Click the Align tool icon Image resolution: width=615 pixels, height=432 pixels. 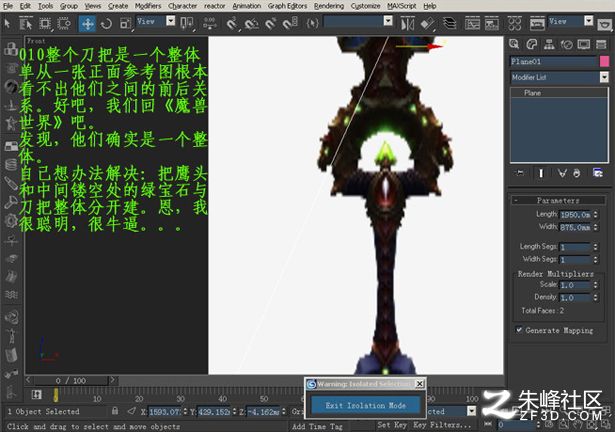point(427,24)
